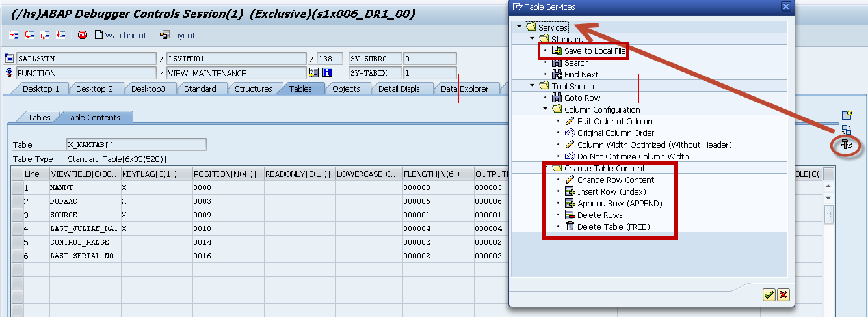The width and height of the screenshot is (868, 317).
Task: Click the CONTROL_RANGE cell
Action: pyautogui.click(x=84, y=242)
